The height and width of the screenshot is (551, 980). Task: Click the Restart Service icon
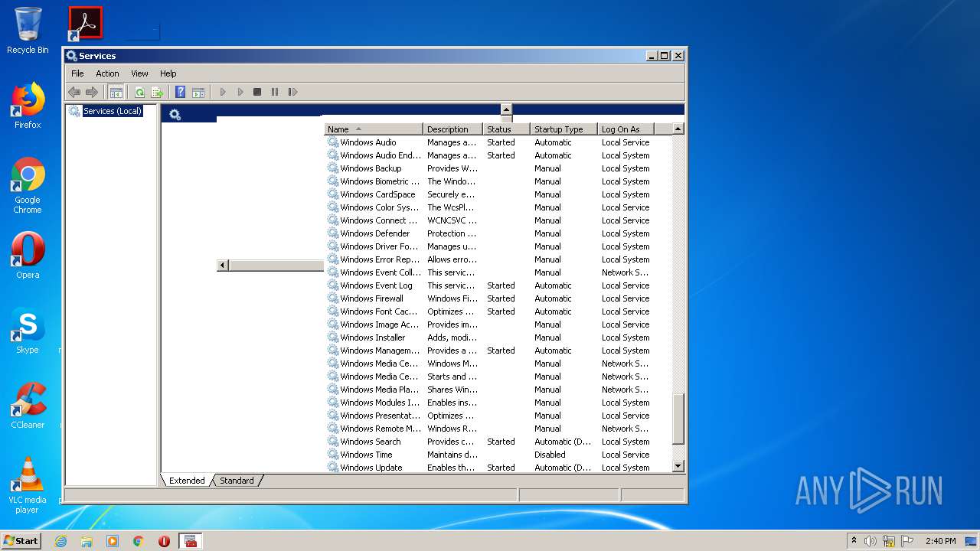[292, 92]
